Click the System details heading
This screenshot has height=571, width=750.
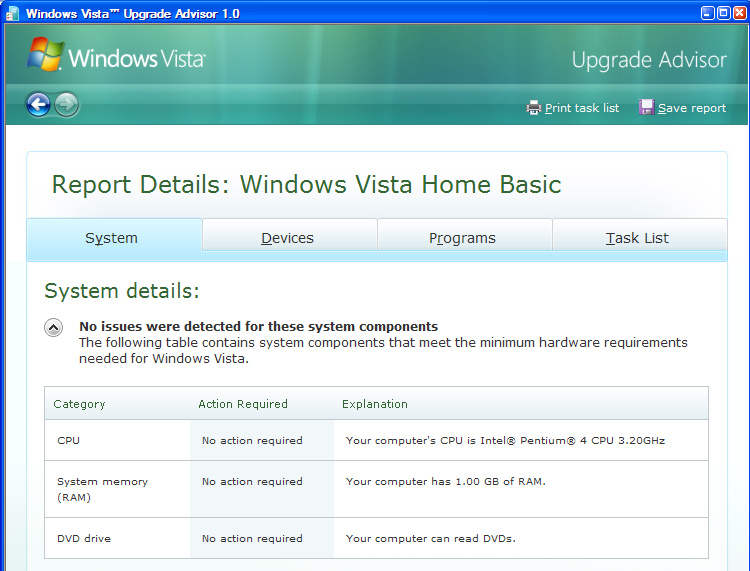point(121,291)
